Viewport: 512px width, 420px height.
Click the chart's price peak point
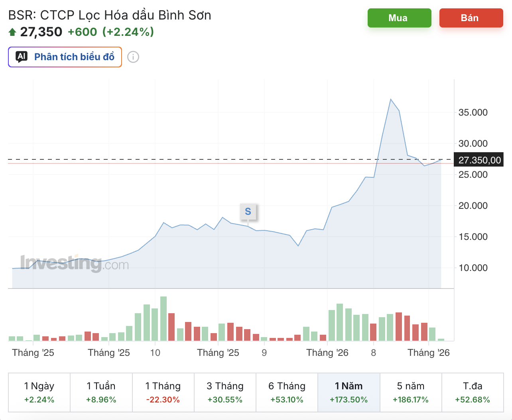(x=391, y=99)
